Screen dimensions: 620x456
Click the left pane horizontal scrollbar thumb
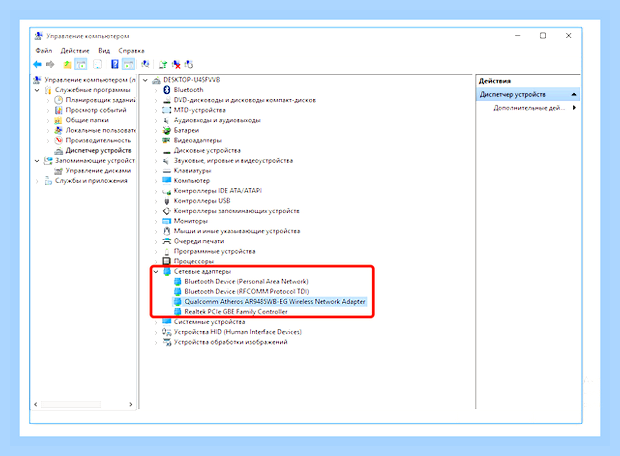[71, 404]
